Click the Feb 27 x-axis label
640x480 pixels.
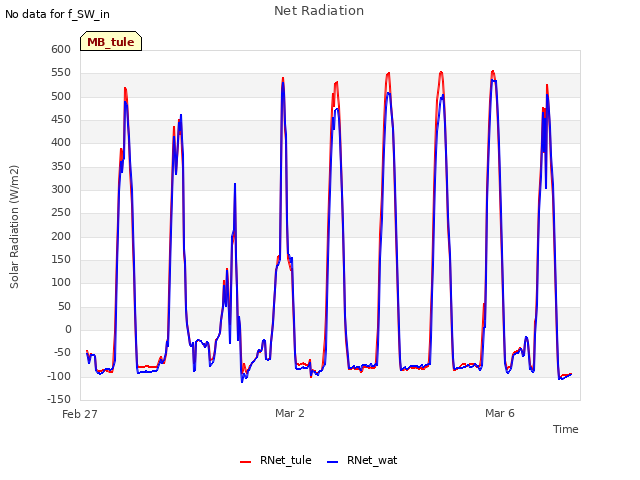click(80, 414)
